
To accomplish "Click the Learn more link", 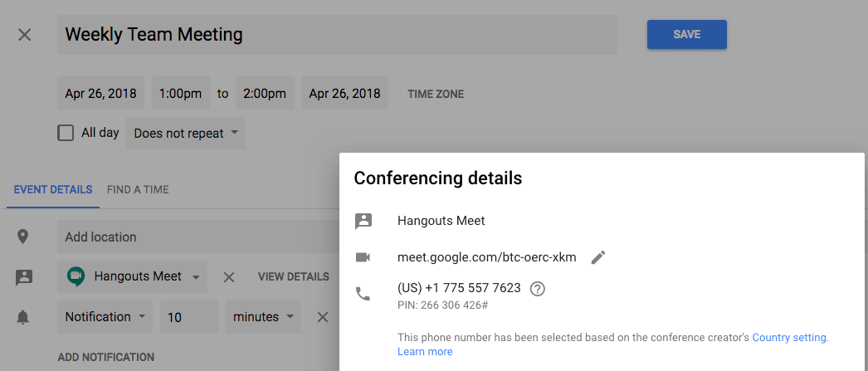I will pyautogui.click(x=425, y=352).
